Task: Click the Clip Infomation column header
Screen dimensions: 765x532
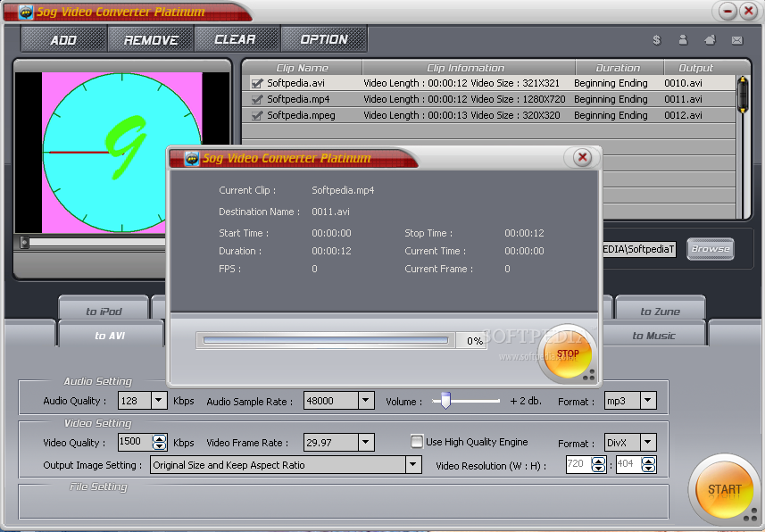Action: (x=469, y=68)
